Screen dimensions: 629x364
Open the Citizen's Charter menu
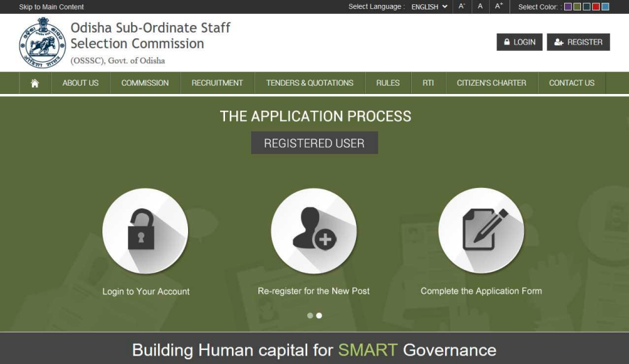(492, 83)
